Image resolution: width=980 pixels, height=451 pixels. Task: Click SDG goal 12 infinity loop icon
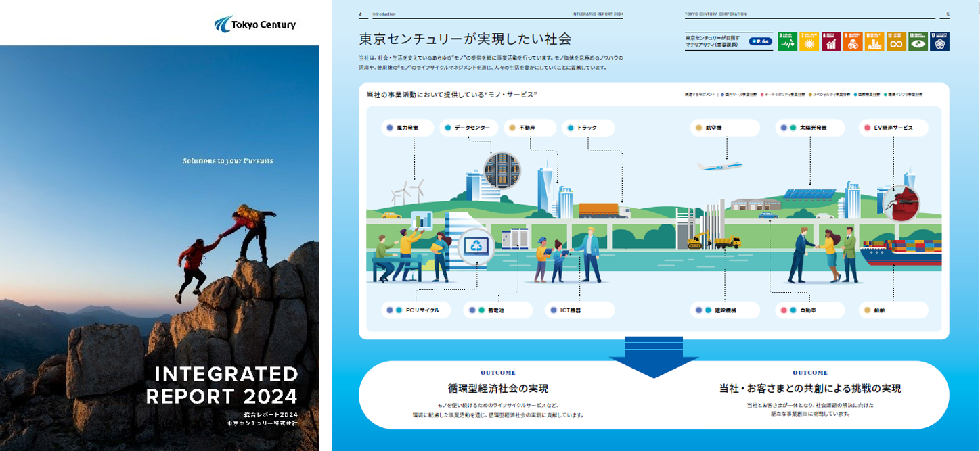click(x=896, y=41)
